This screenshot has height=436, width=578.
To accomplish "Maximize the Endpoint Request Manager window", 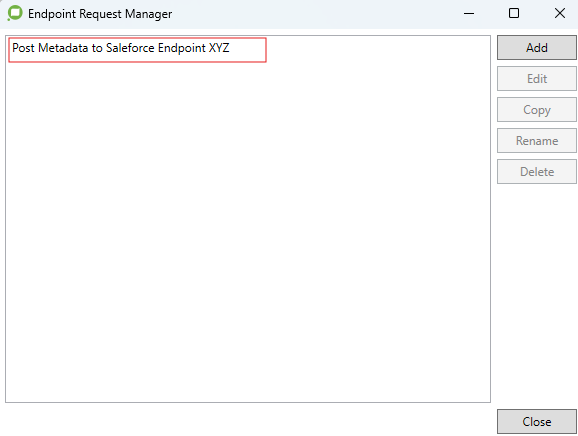I will (514, 14).
